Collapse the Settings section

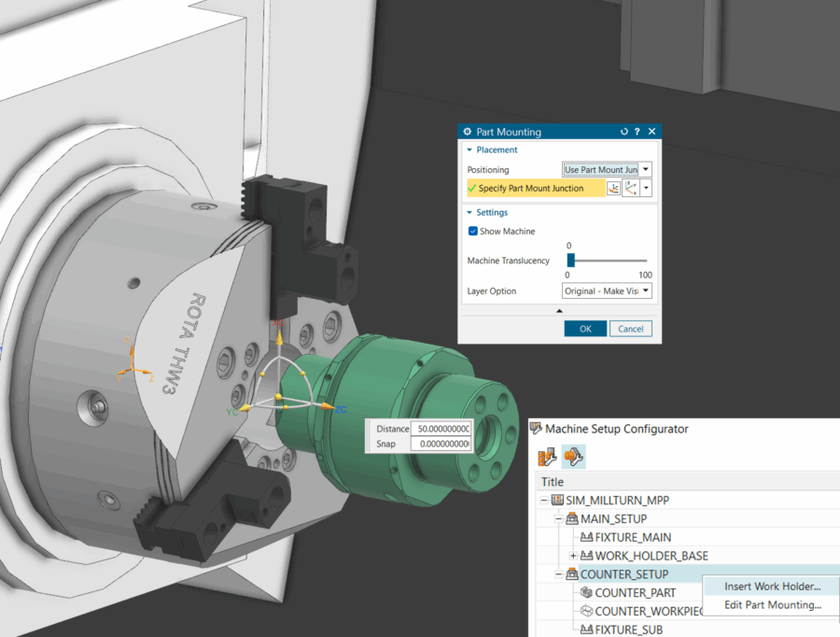pos(469,213)
